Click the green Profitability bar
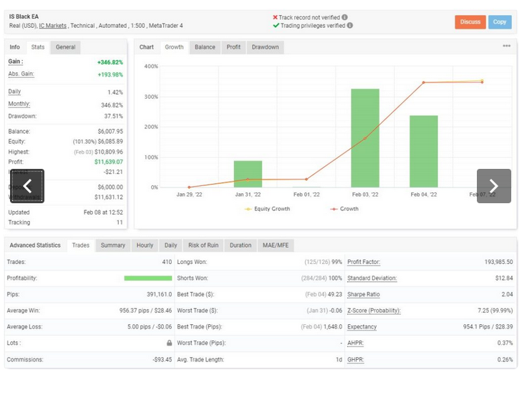The width and height of the screenshot is (532, 400). coord(148,278)
